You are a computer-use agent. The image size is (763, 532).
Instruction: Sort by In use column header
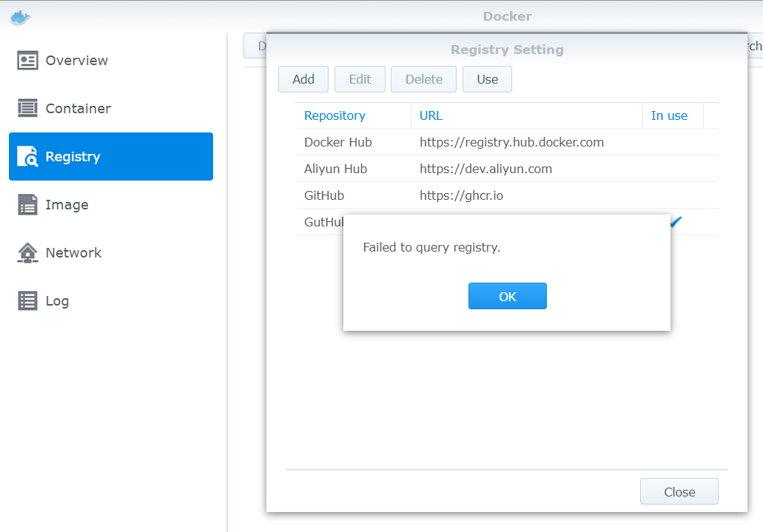coord(669,115)
